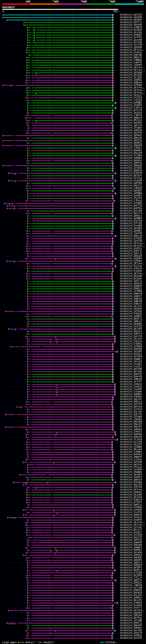146x644 pixels.
Task: Click the UniRef100_Q93XJ6 label
Action: coord(131,125)
